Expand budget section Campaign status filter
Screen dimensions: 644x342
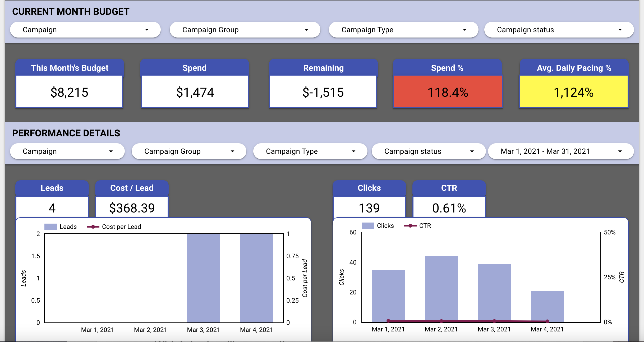click(x=559, y=30)
